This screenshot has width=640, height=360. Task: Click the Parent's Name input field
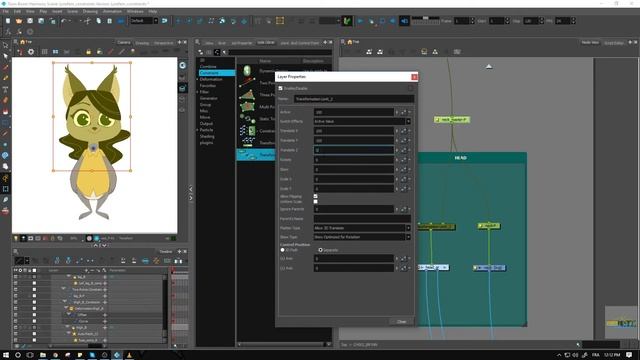point(362,219)
